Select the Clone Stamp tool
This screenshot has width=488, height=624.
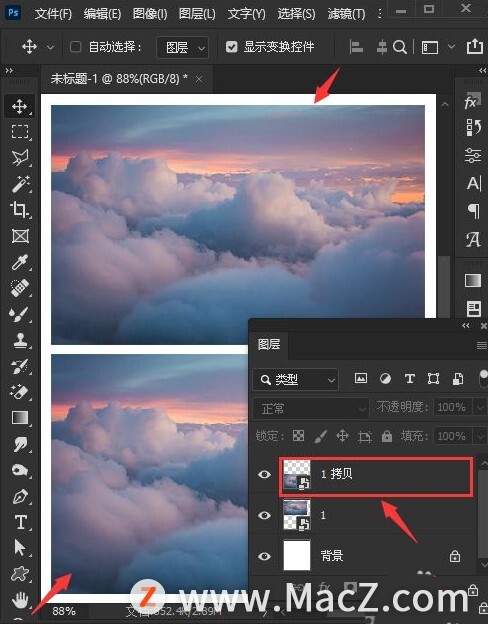[20, 340]
